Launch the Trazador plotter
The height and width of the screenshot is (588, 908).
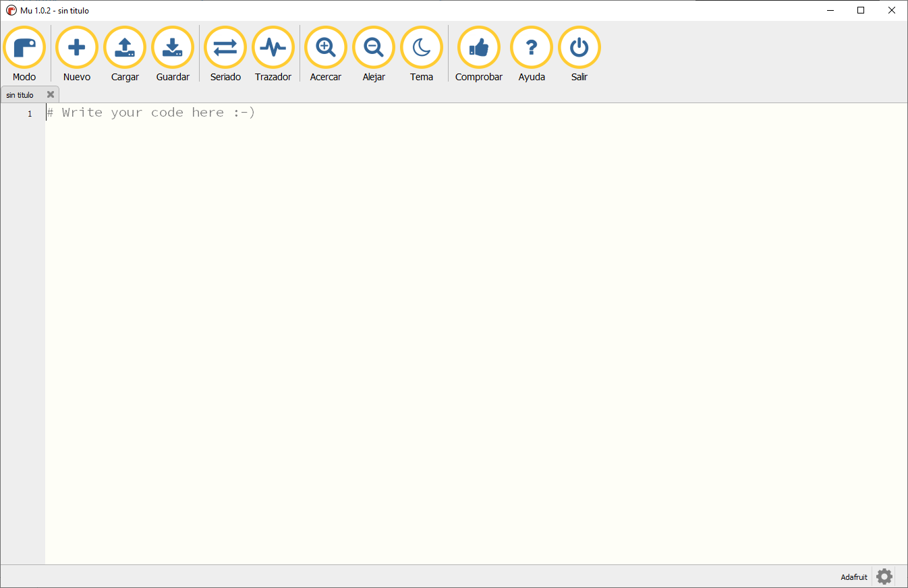[273, 54]
